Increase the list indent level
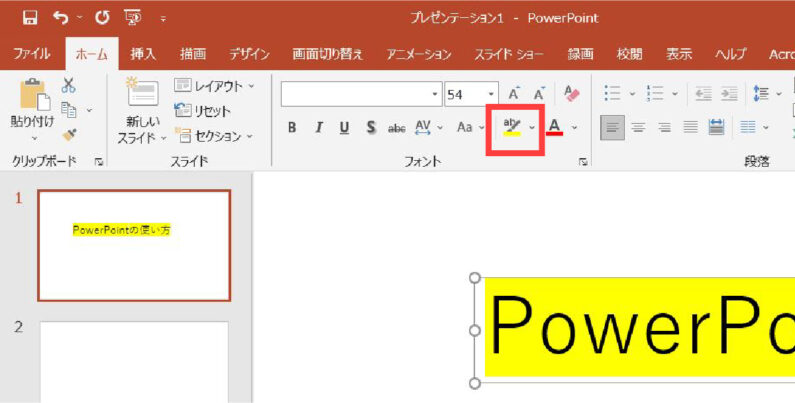 pyautogui.click(x=729, y=94)
